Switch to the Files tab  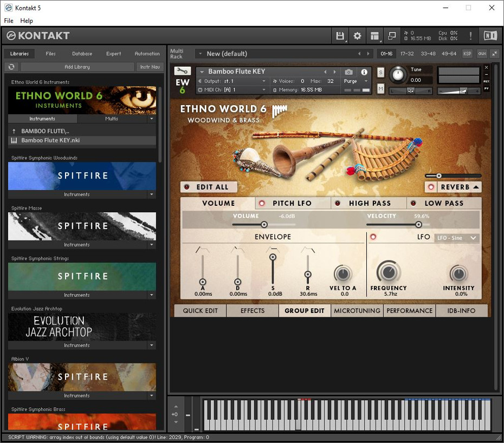point(50,54)
